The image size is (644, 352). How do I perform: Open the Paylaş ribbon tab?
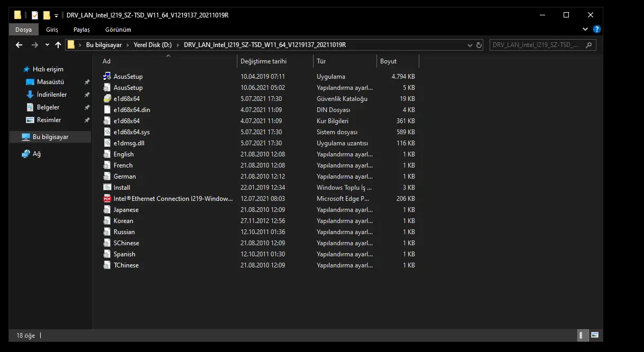click(x=81, y=30)
